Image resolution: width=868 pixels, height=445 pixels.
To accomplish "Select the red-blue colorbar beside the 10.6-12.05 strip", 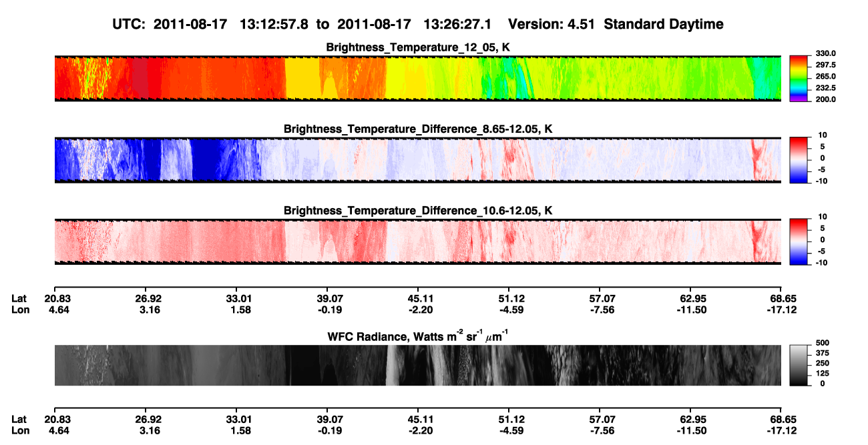I will (x=799, y=241).
